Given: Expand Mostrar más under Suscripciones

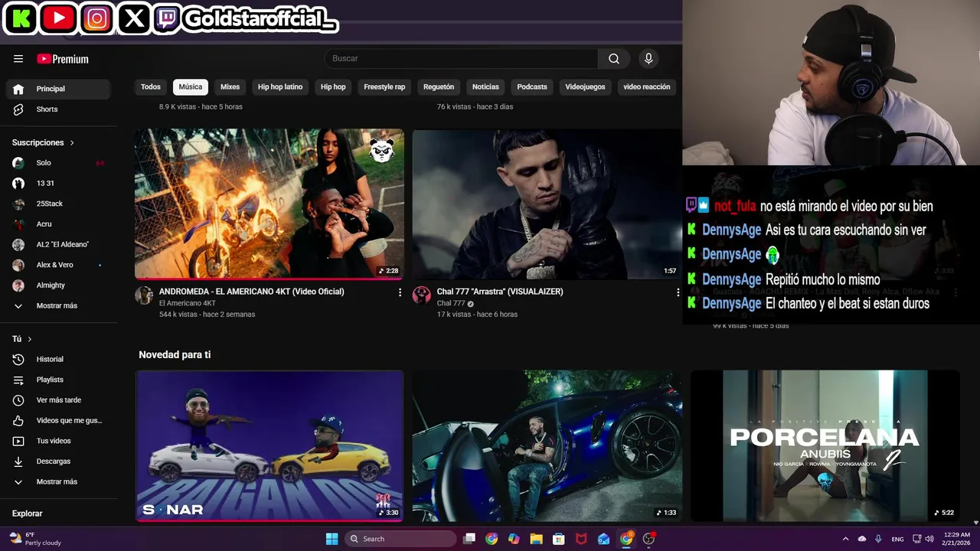Looking at the screenshot, I should coord(58,306).
